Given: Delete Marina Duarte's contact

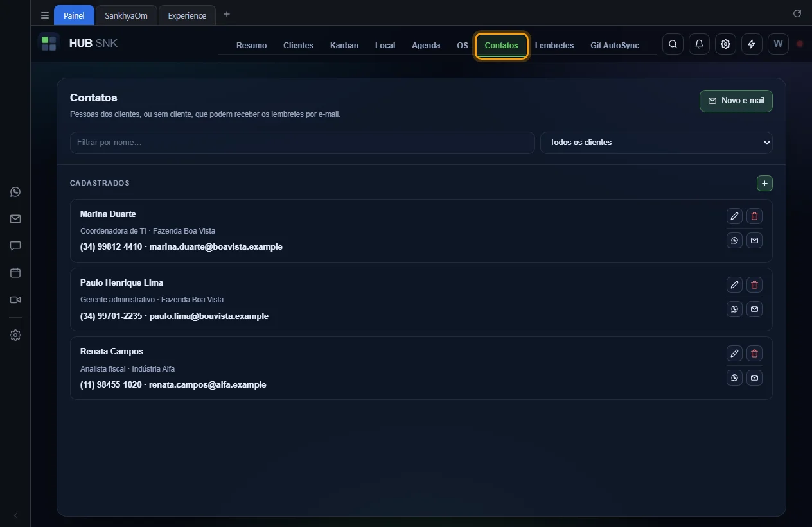Looking at the screenshot, I should 755,216.
